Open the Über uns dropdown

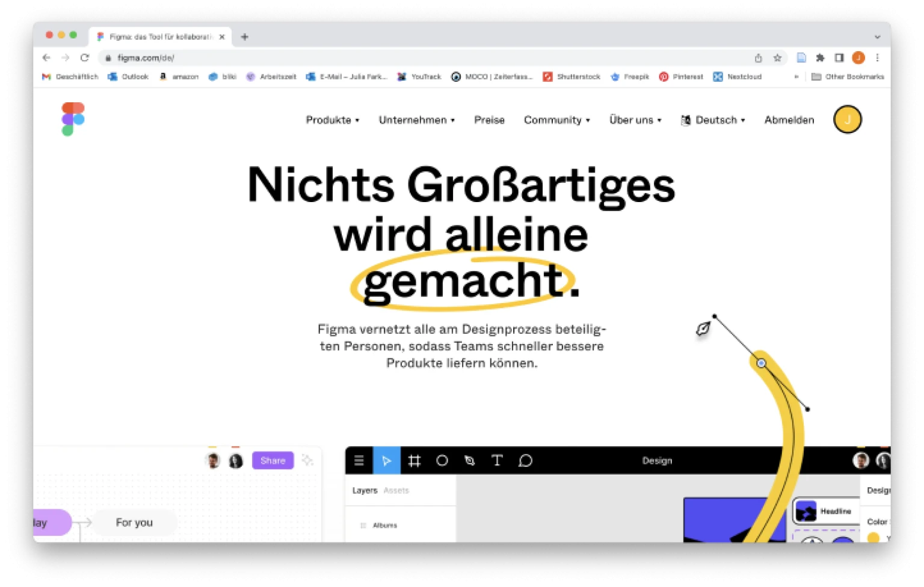(635, 120)
